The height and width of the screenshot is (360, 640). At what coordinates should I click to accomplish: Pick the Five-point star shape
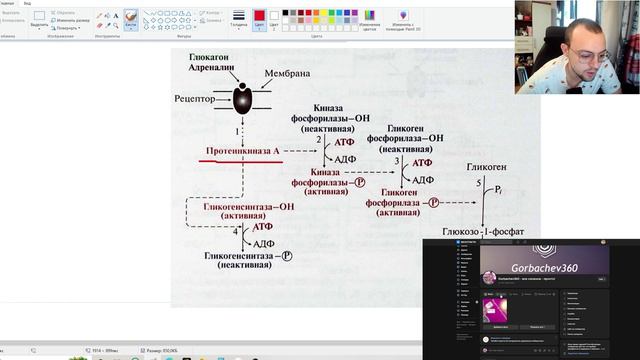(x=160, y=27)
